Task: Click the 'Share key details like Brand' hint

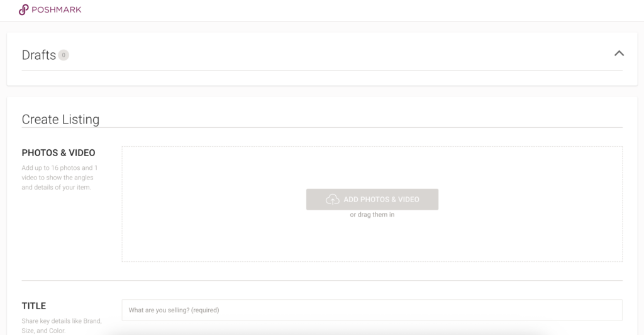Action: coord(62,326)
